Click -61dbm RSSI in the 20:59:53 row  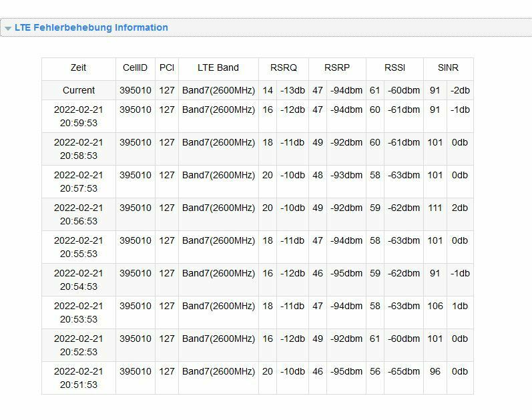[404, 110]
